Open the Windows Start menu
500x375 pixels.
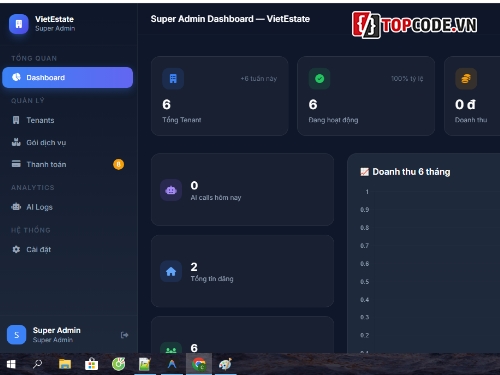pyautogui.click(x=11, y=364)
